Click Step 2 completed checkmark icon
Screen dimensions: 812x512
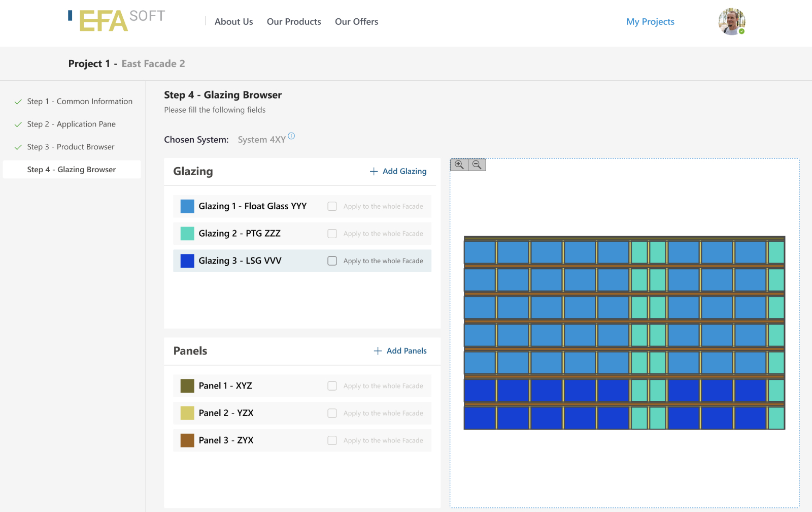click(x=18, y=124)
